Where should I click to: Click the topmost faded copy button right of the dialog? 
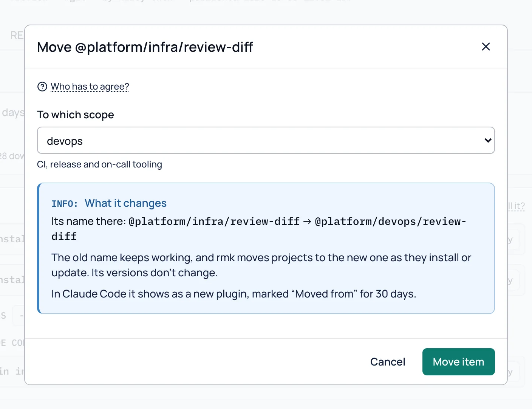coord(513,239)
